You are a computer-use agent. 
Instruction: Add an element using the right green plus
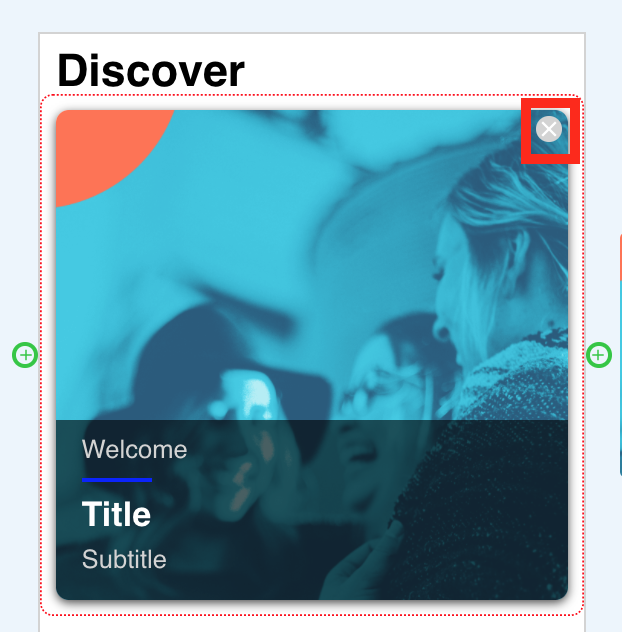click(599, 355)
